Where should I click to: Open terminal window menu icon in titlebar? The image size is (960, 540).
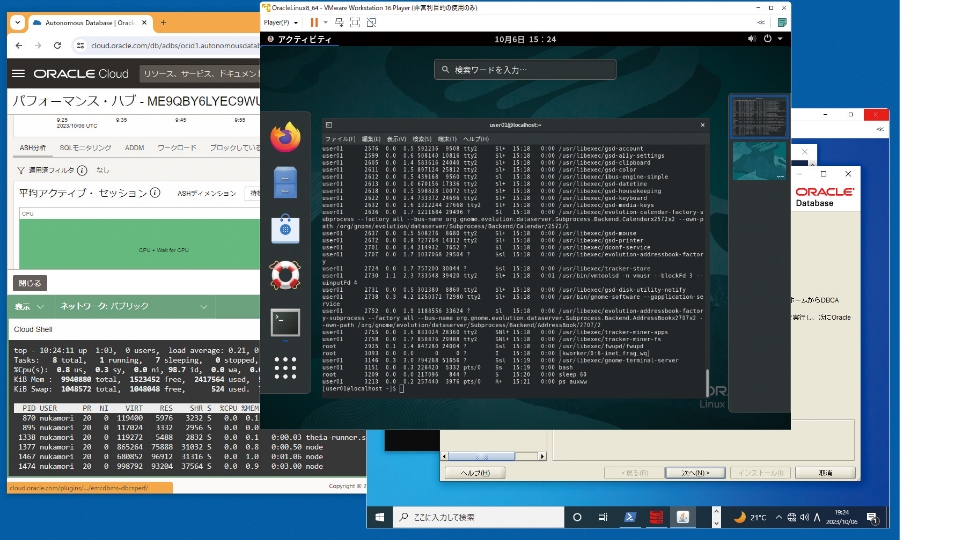click(329, 125)
